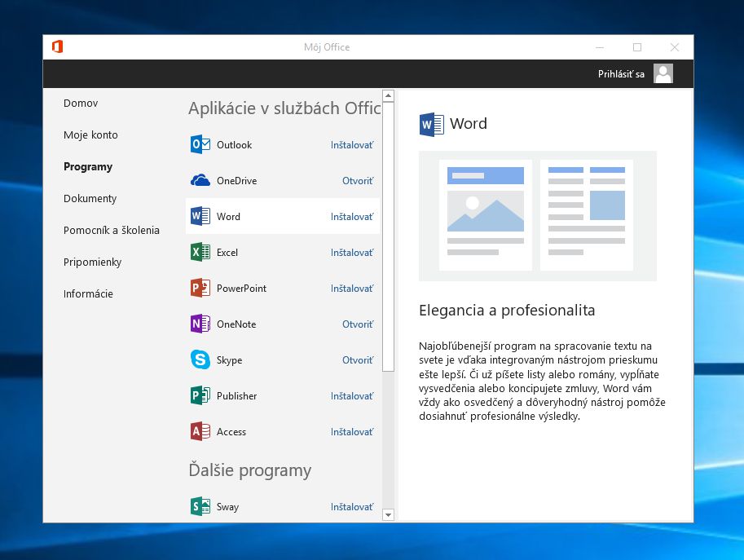Minimize the Môj Office window

click(600, 47)
